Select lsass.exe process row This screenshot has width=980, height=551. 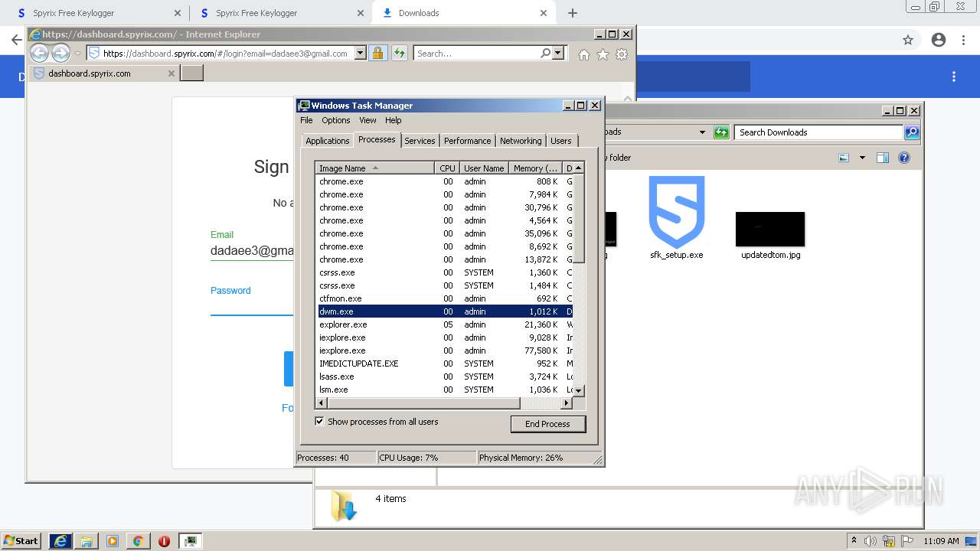(445, 377)
